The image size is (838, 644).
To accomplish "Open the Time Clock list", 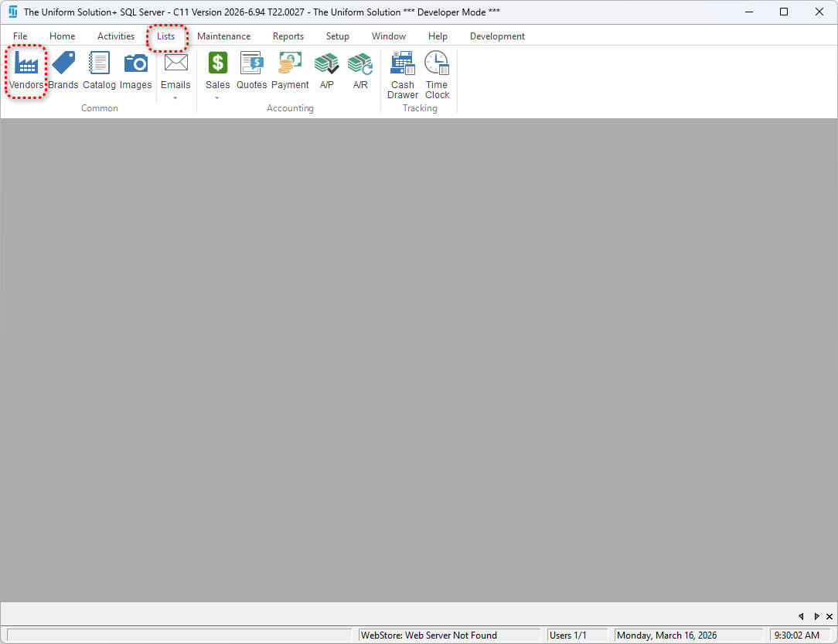I will pos(437,75).
